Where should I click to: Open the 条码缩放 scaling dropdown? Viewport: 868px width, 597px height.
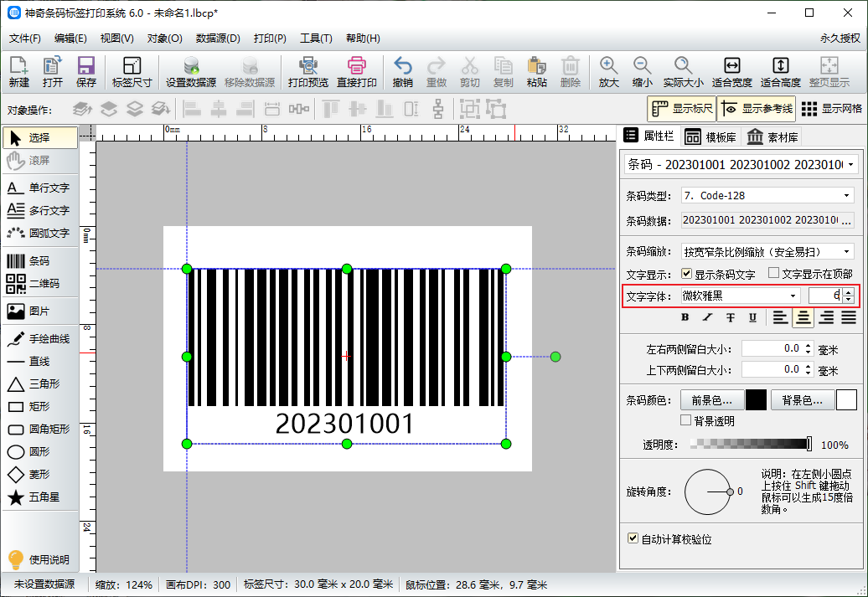846,252
